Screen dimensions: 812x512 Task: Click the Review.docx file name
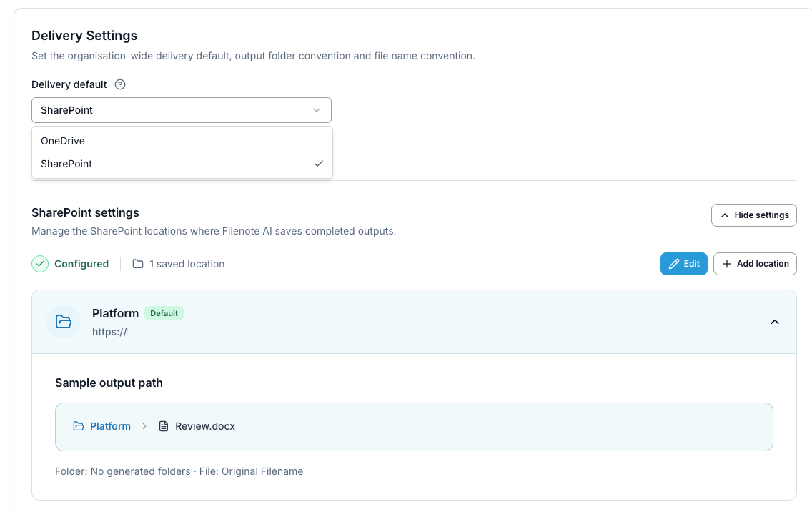point(205,426)
